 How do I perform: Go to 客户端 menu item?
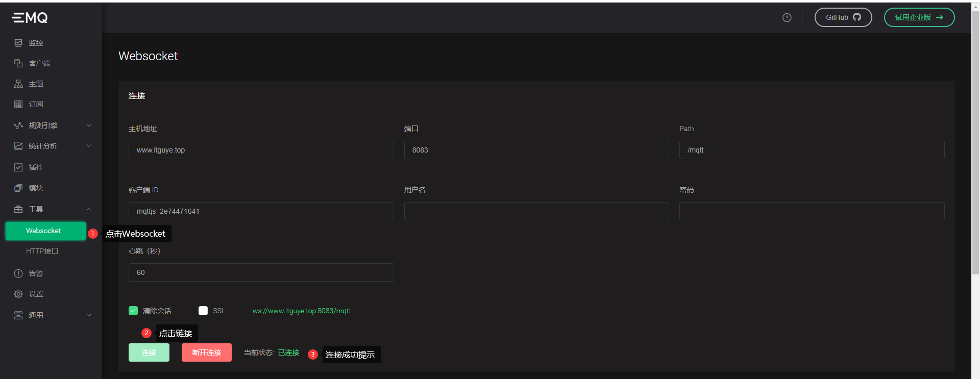(x=51, y=63)
